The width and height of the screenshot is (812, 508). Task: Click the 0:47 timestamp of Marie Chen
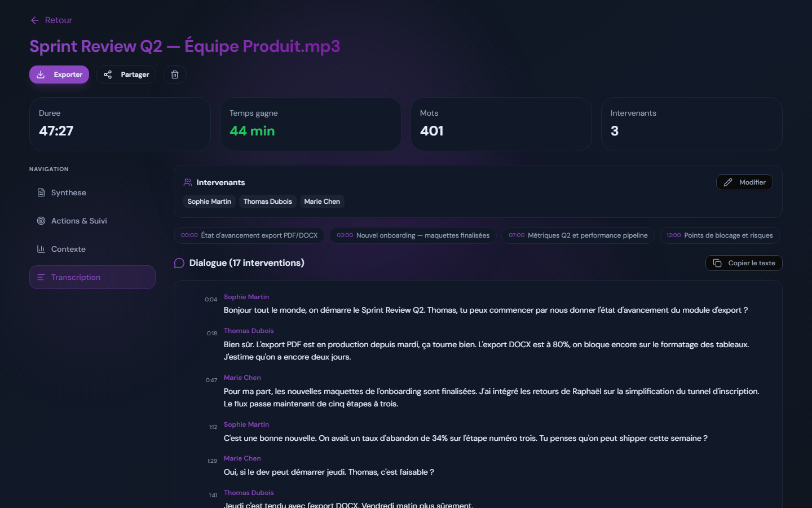coord(211,380)
